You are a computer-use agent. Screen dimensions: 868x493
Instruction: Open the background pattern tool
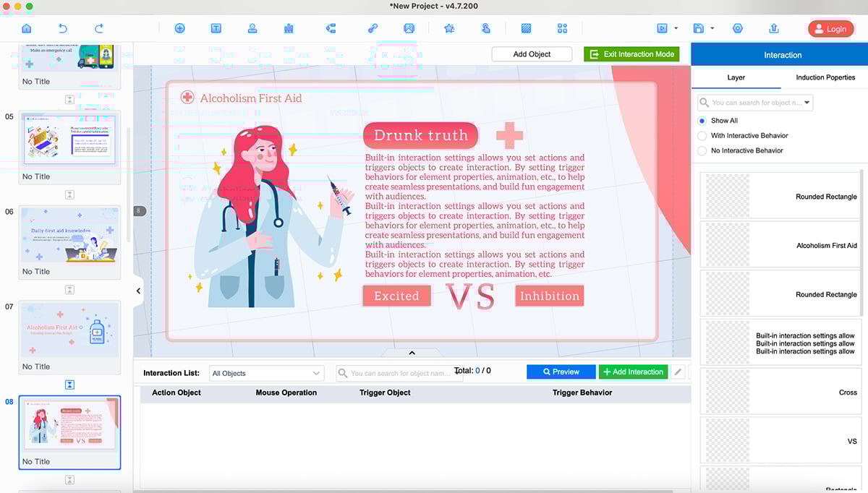pyautogui.click(x=526, y=28)
